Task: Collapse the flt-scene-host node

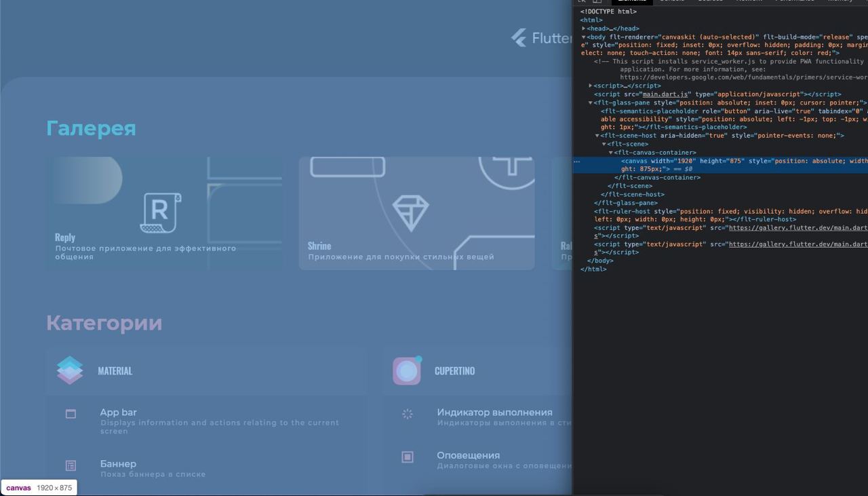Action: (x=597, y=136)
